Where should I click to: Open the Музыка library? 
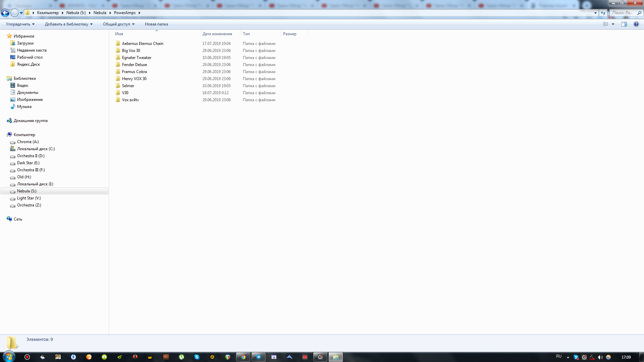tap(24, 107)
